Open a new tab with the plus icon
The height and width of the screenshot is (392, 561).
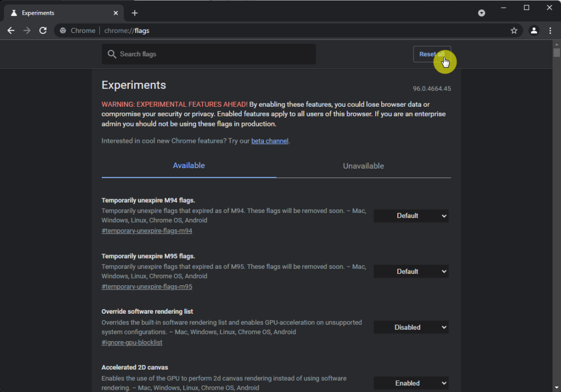point(135,13)
